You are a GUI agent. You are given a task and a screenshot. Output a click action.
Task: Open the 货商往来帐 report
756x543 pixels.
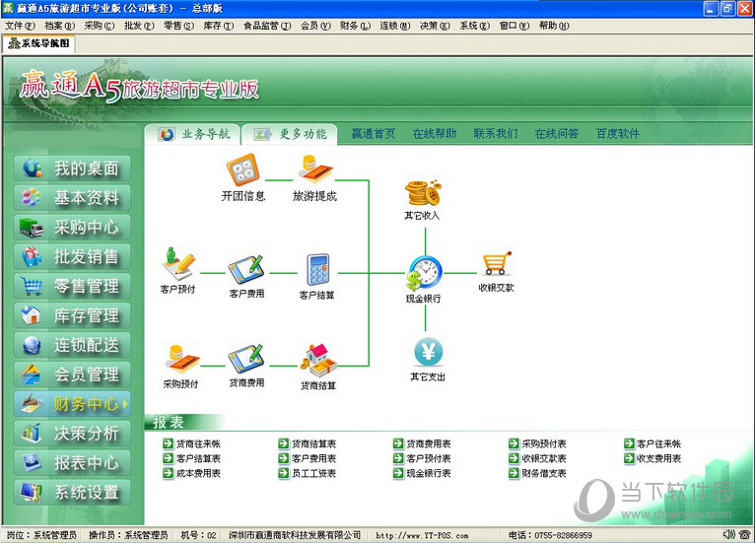(x=192, y=443)
